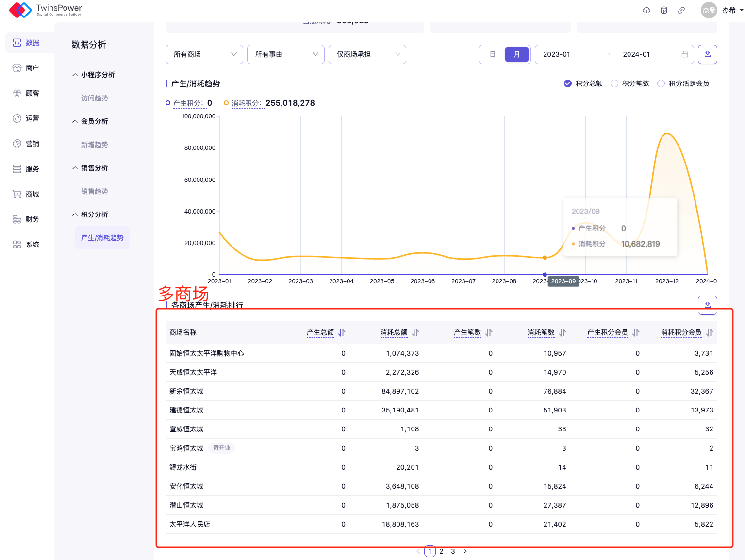Viewport: 745px width, 560px height.
Task: Open the 所有事由 dropdown
Action: coord(286,54)
